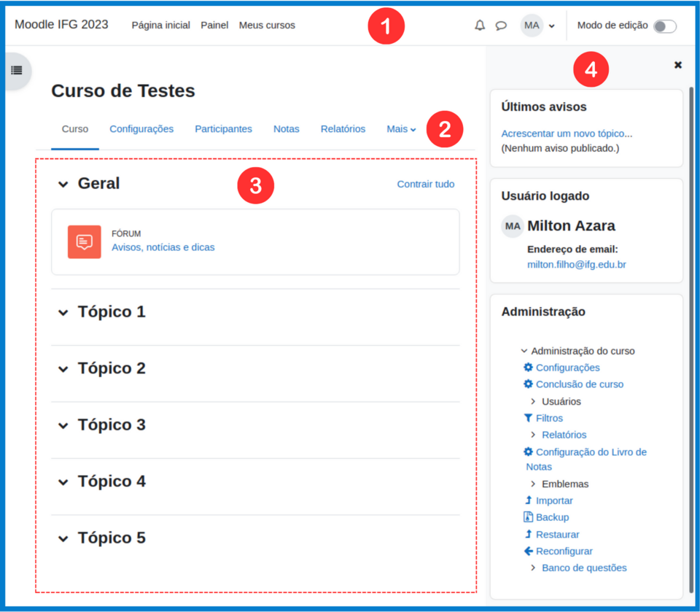Collapse the Geral section chevron
This screenshot has height=612, width=700.
pyautogui.click(x=63, y=184)
